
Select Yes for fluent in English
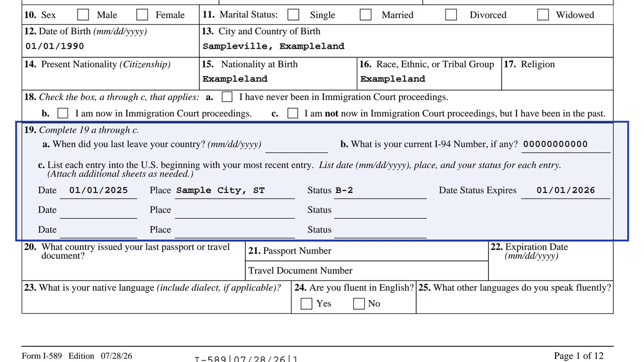[306, 304]
